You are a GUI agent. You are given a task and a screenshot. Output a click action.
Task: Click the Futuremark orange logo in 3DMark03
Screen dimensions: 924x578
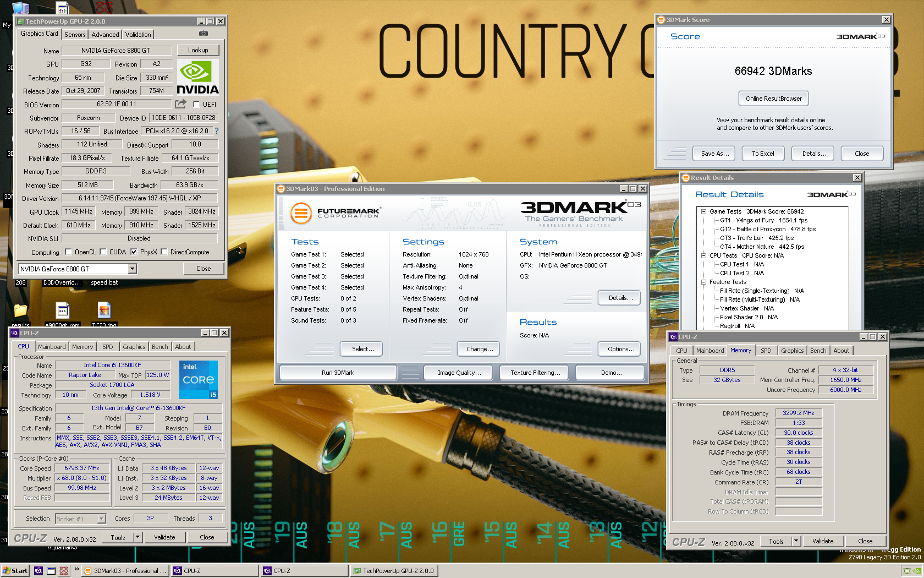pos(301,213)
